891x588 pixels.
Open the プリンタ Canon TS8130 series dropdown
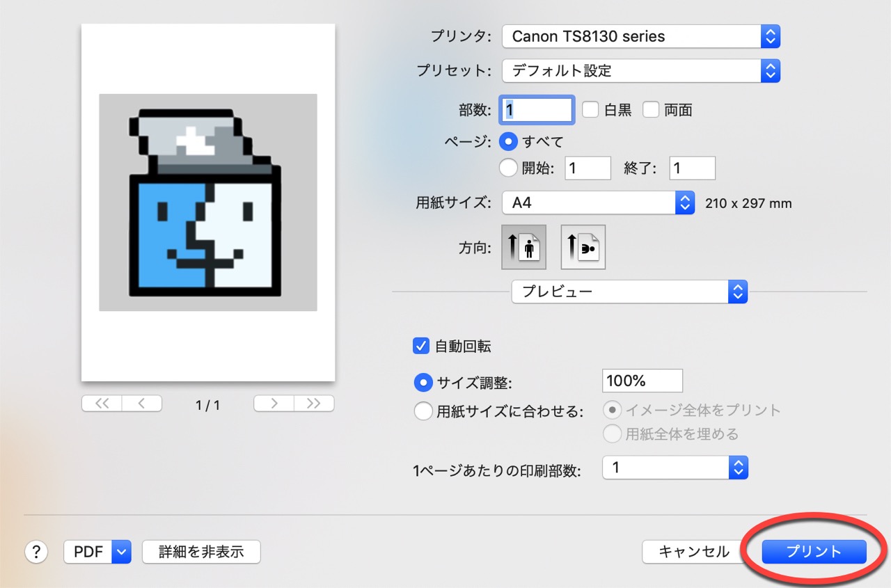[641, 36]
